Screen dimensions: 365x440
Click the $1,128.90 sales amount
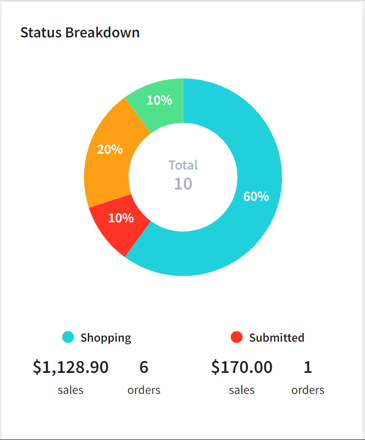click(71, 367)
